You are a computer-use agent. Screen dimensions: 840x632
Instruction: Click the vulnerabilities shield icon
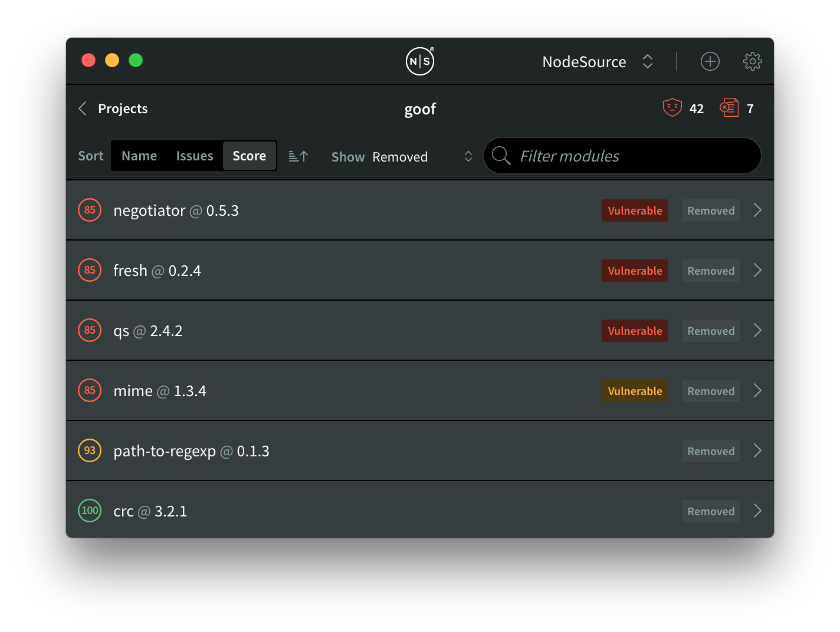click(672, 108)
